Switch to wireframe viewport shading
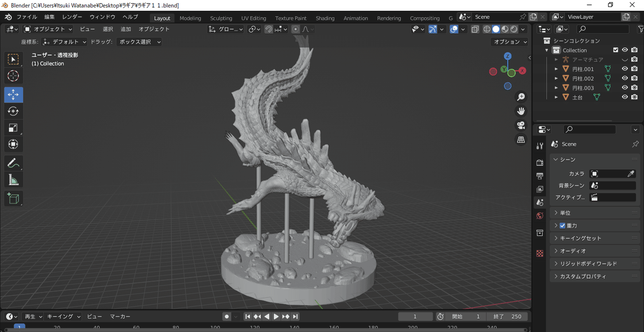The height and width of the screenshot is (332, 644). point(487,29)
